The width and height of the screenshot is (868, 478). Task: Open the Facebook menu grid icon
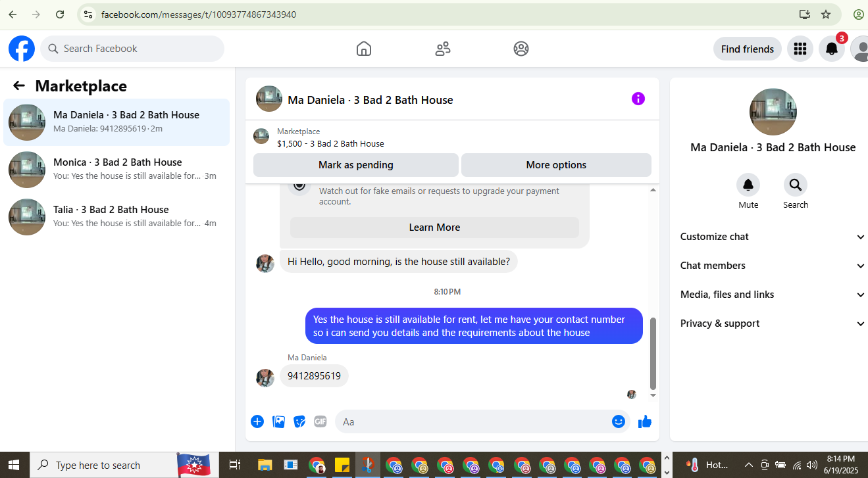coord(800,49)
